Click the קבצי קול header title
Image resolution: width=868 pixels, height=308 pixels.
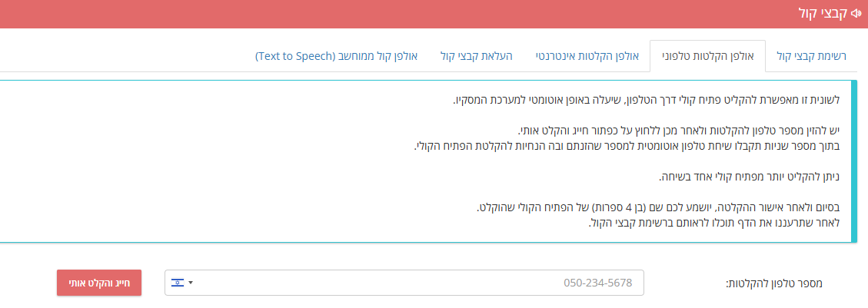(x=823, y=13)
